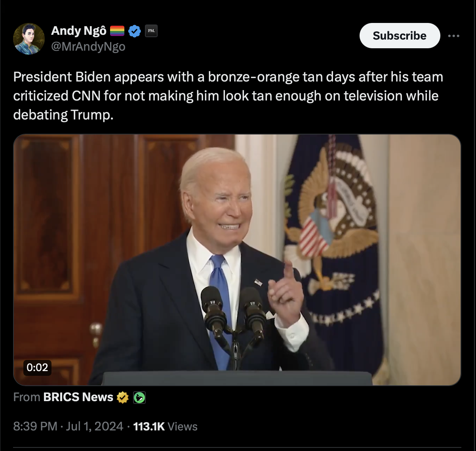
Task: Open the three-dot more options menu
Action: coord(454,36)
